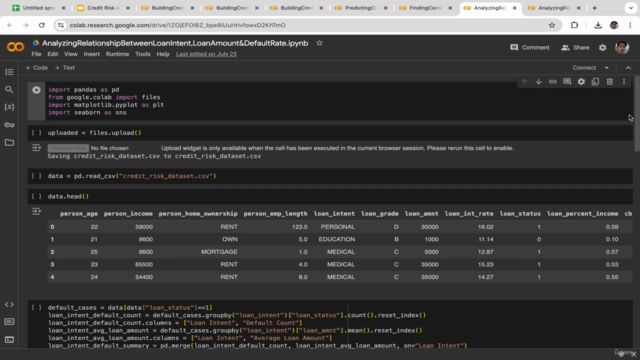Expand the Connect runtime dropdown arrow
Screen dimensions: 640x360
point(607,68)
